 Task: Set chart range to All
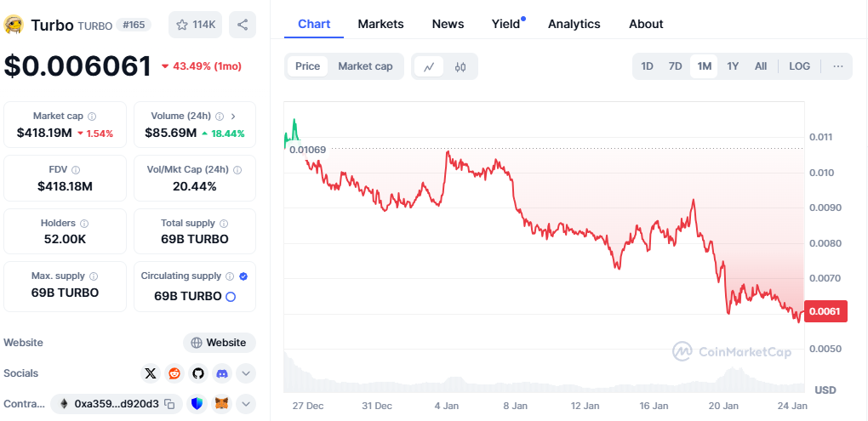(761, 66)
